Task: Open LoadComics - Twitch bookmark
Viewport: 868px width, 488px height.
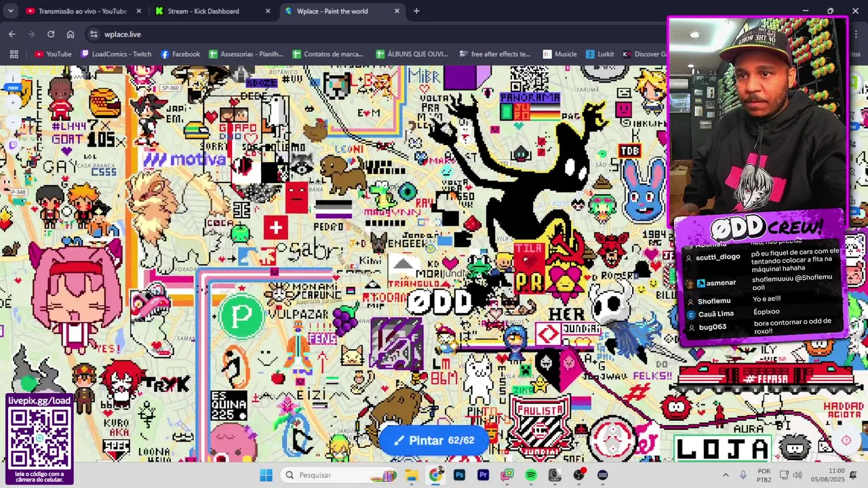Action: click(116, 54)
